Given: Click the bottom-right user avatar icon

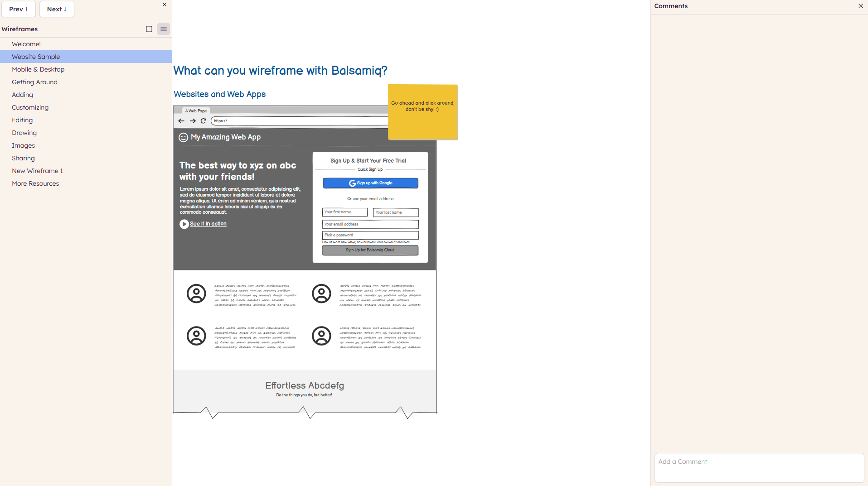Looking at the screenshot, I should [x=321, y=336].
